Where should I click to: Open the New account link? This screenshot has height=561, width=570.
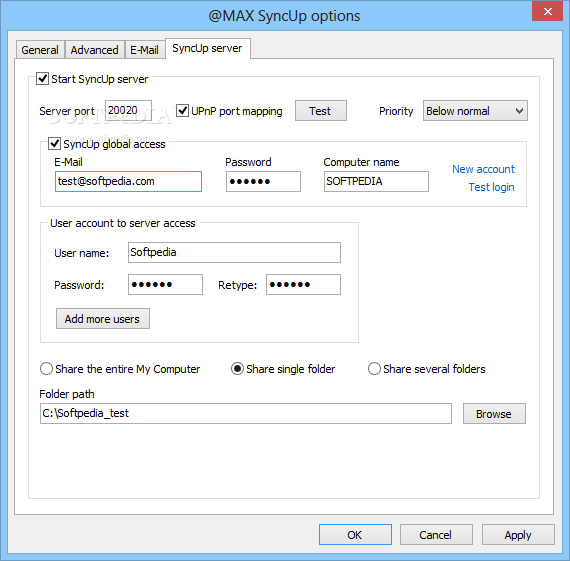pos(483,169)
